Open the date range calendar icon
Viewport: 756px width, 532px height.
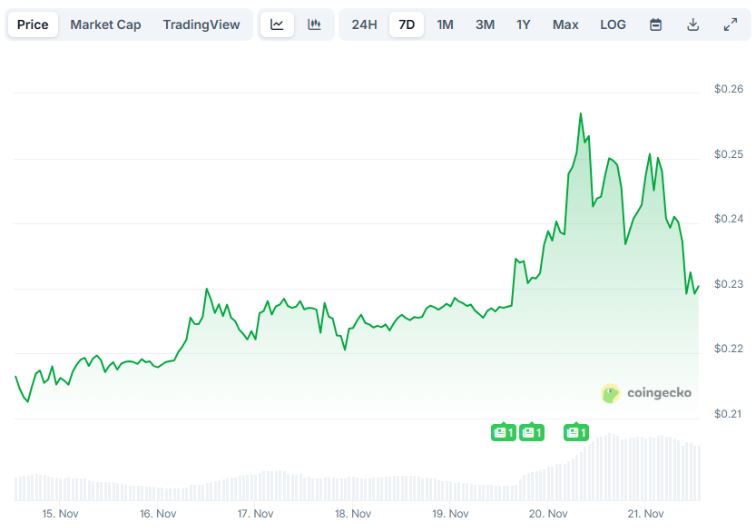coord(655,25)
